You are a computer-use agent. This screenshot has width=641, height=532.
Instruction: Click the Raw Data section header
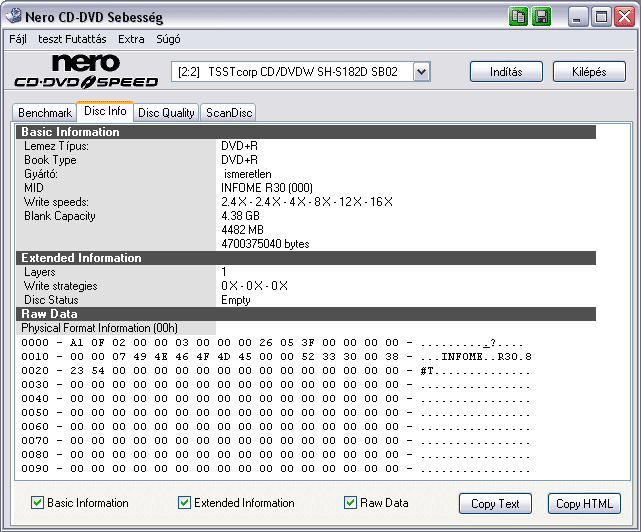pyautogui.click(x=306, y=314)
